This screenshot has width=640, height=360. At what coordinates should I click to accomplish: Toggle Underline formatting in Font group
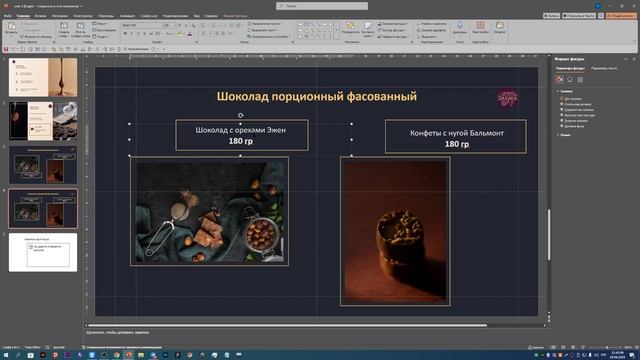(x=138, y=34)
